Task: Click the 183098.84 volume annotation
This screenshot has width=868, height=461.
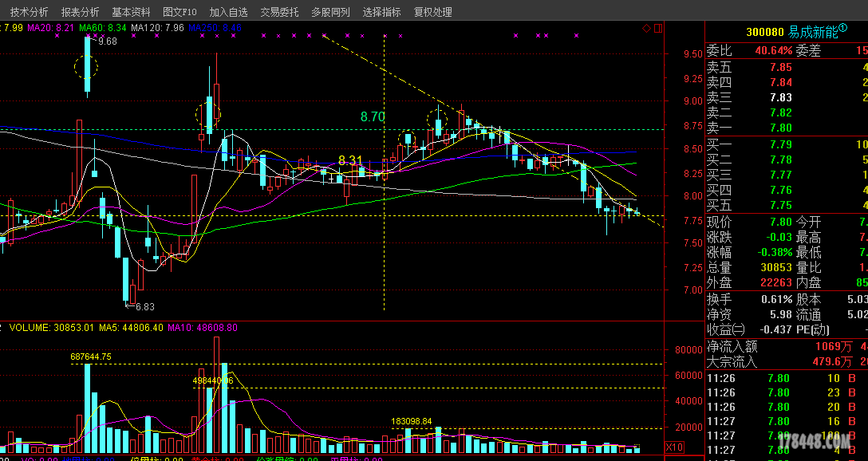Action: (x=412, y=421)
